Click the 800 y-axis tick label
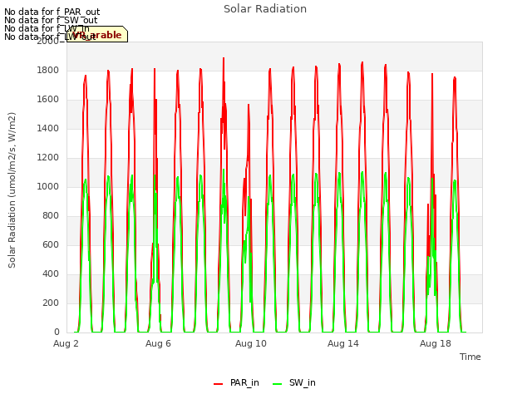532x399 pixels. click(x=51, y=215)
